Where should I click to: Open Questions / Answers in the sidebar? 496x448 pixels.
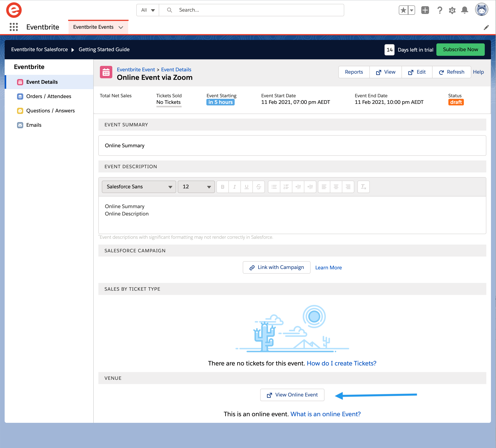coord(49,110)
